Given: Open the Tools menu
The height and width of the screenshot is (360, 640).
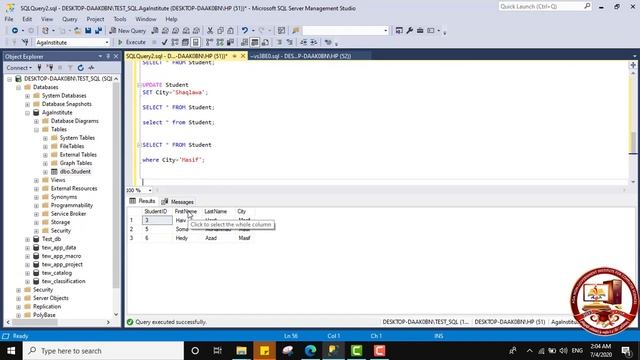Looking at the screenshot, I should tap(120, 19).
